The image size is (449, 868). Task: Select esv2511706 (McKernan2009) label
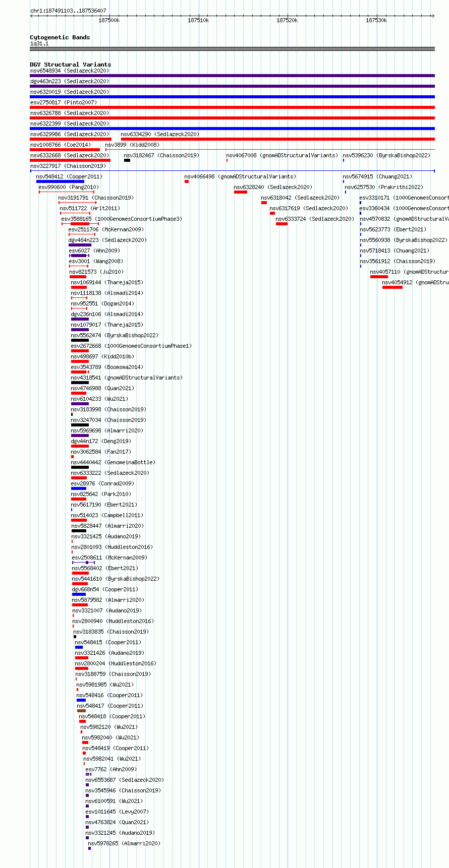click(106, 229)
